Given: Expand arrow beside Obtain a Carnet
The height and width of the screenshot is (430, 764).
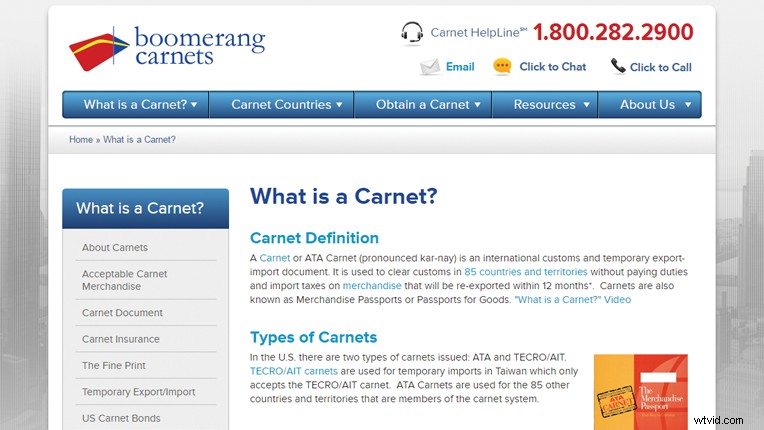Looking at the screenshot, I should point(478,105).
